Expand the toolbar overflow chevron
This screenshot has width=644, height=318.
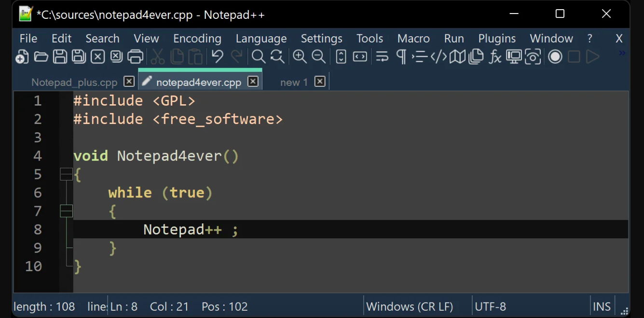click(622, 53)
